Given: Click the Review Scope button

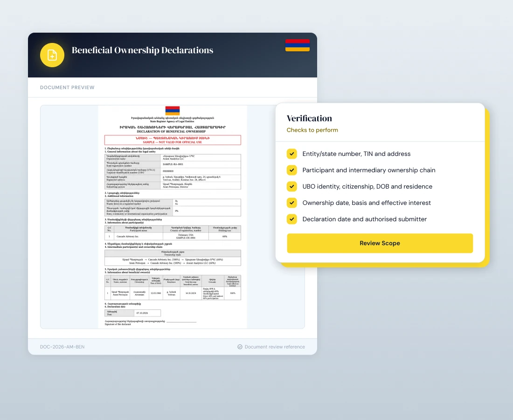Looking at the screenshot, I should (380, 243).
